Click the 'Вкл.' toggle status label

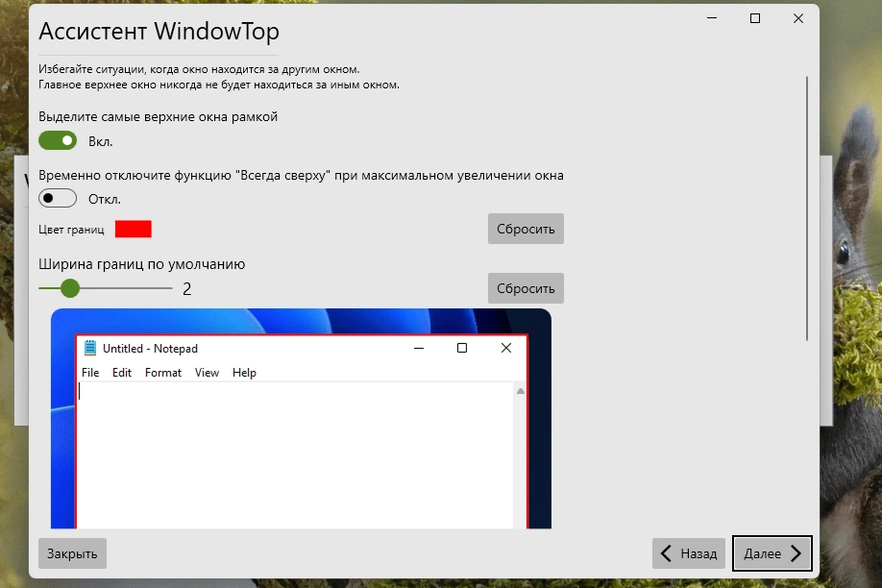pos(101,142)
